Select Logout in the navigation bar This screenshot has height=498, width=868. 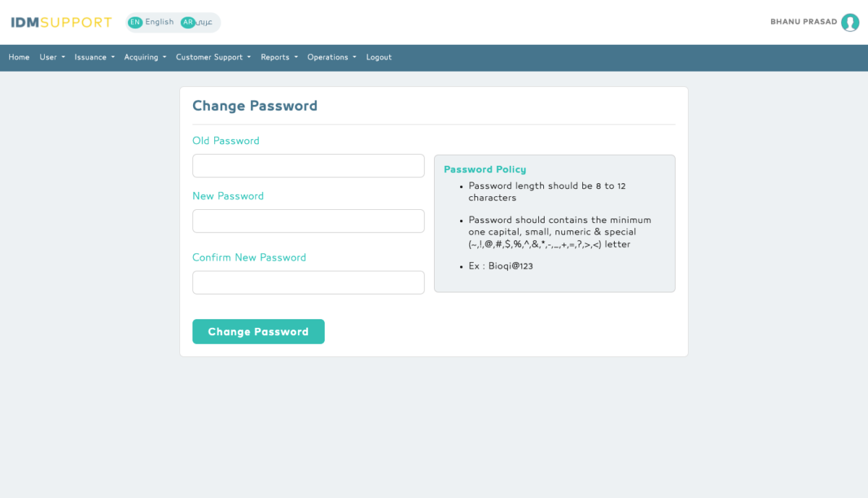pos(379,57)
